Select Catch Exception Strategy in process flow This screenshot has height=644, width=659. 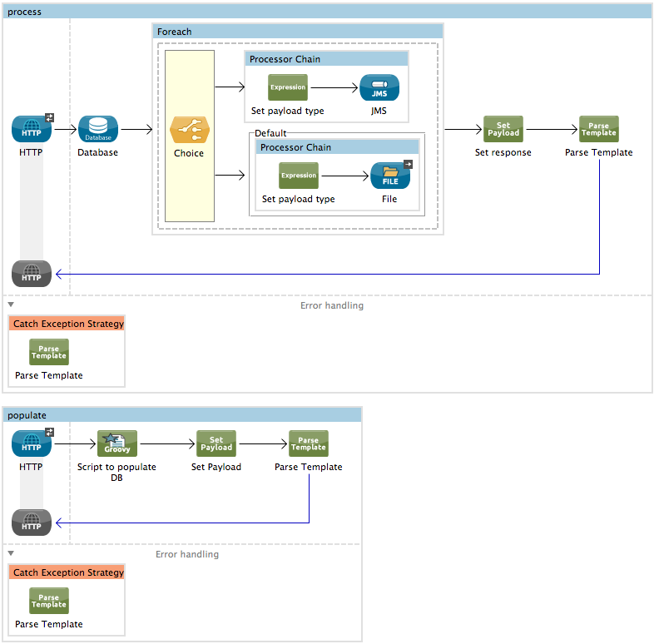click(68, 324)
